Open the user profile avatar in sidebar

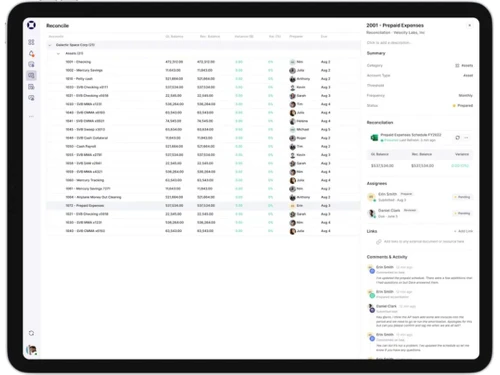(31, 350)
